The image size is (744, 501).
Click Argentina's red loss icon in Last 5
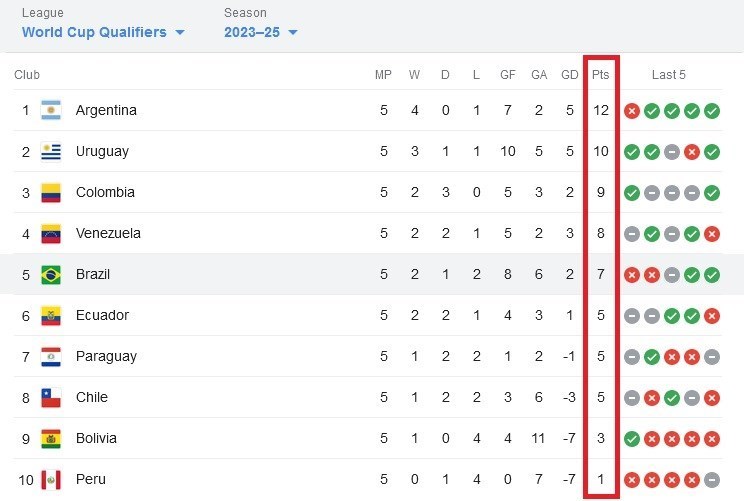point(632,111)
